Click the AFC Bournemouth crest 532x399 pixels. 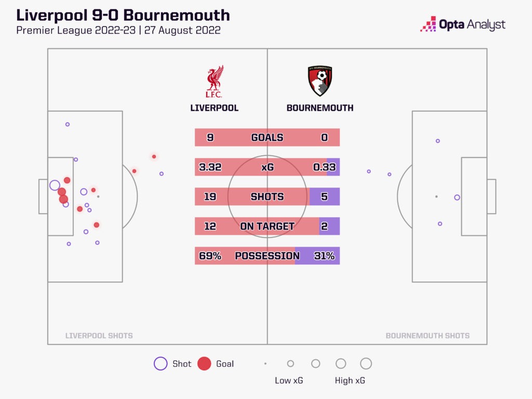tap(320, 81)
